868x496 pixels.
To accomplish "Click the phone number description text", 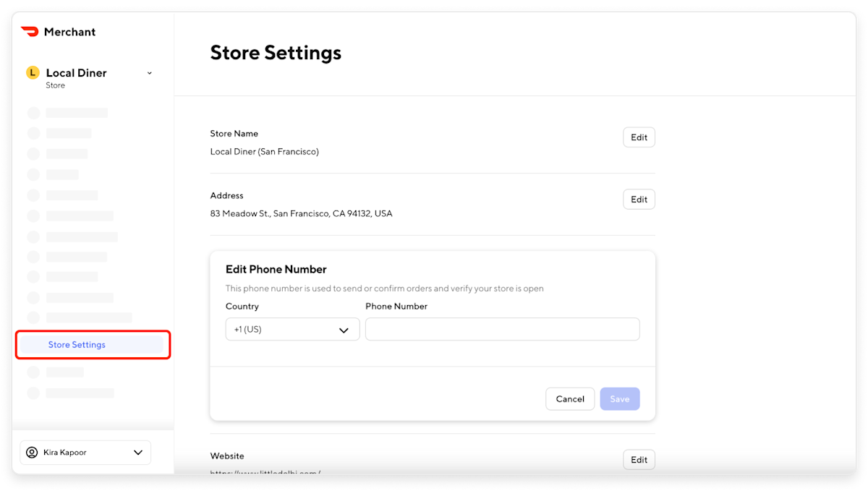I will coord(384,288).
